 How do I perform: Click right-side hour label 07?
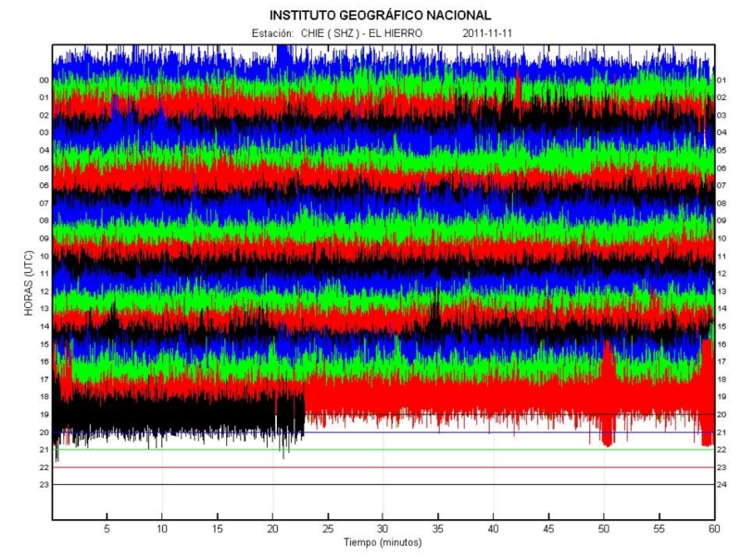click(722, 185)
